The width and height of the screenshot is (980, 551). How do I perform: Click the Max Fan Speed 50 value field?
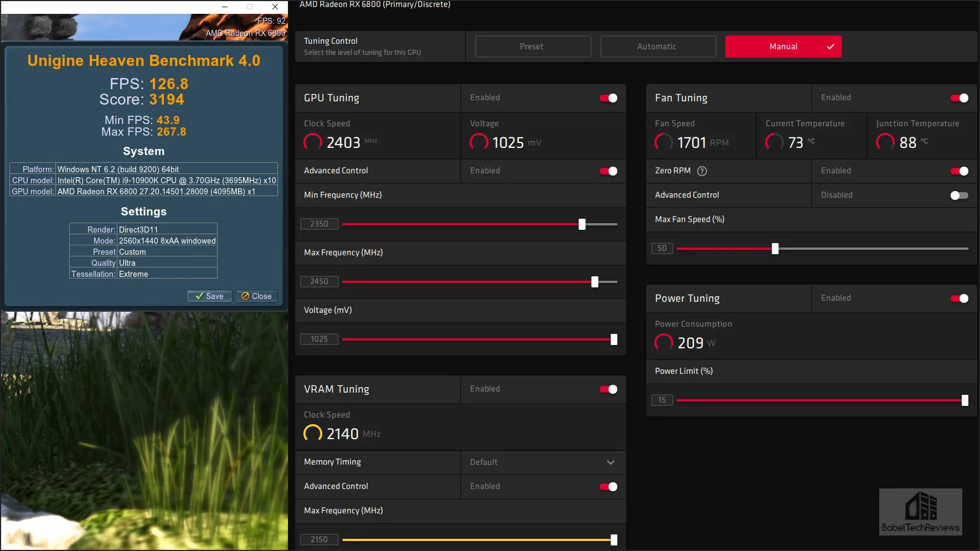click(662, 249)
